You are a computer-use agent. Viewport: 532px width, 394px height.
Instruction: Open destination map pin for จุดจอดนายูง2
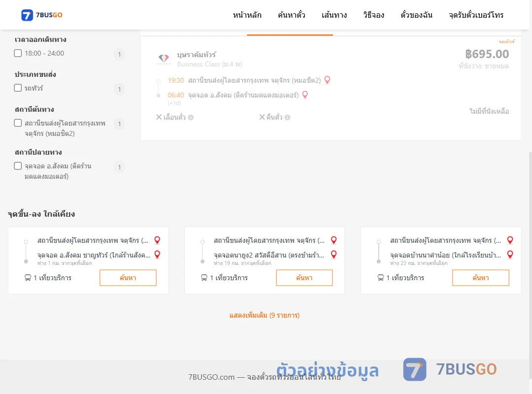tap(334, 255)
